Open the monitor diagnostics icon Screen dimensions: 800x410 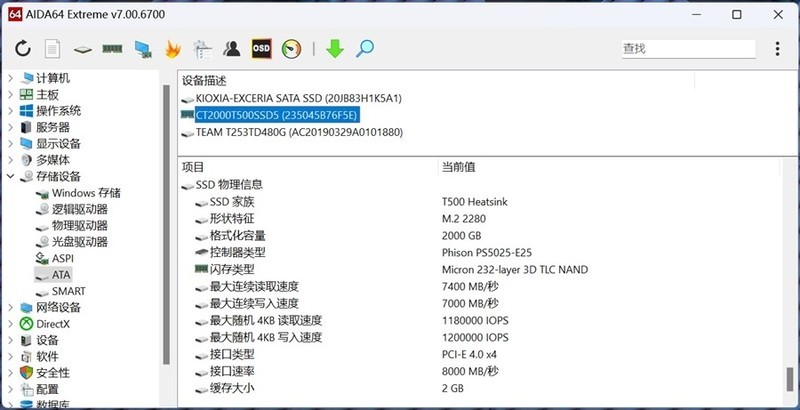pyautogui.click(x=143, y=49)
